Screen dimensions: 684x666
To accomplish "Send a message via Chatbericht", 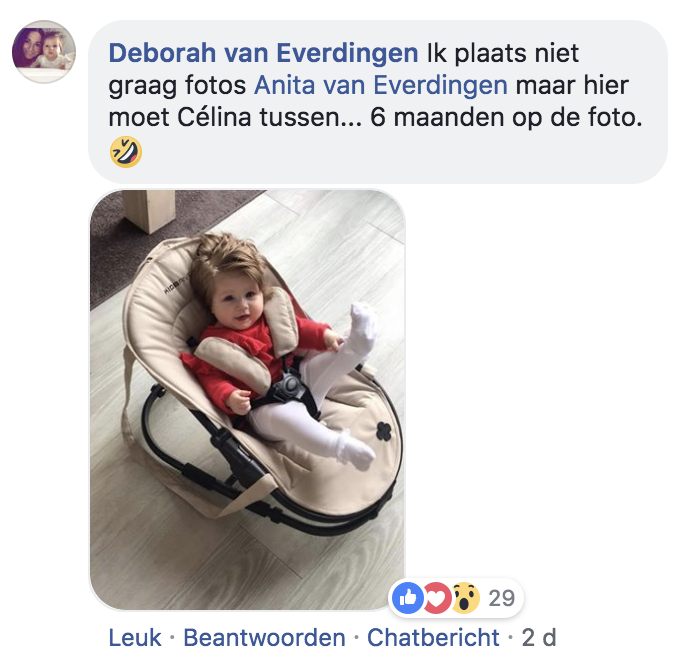I will (433, 638).
